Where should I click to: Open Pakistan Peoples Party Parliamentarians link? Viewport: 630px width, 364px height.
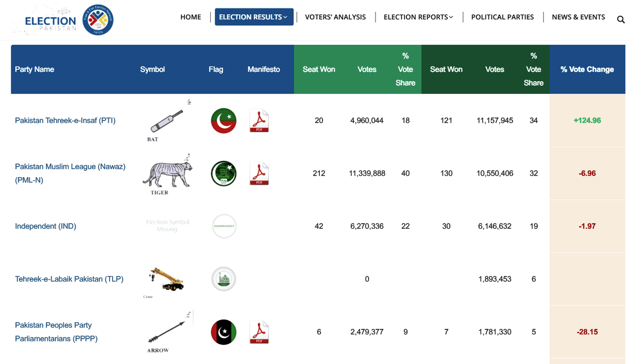[56, 332]
